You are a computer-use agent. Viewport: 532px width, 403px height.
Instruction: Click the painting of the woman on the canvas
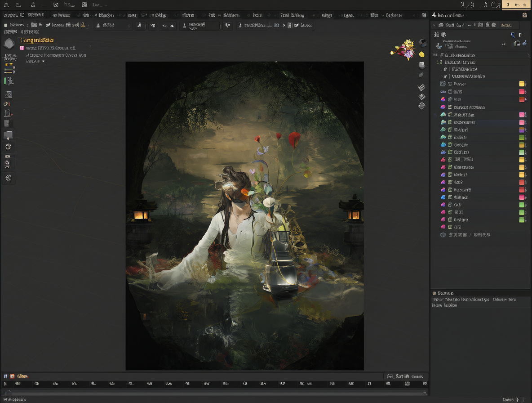click(x=244, y=216)
